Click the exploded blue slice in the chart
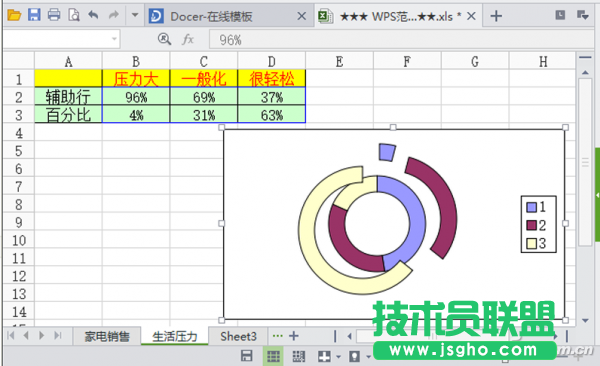The width and height of the screenshot is (600, 366). click(387, 152)
